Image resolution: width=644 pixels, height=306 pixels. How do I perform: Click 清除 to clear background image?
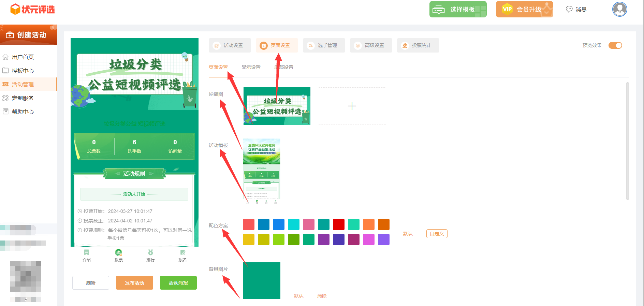[322, 296]
